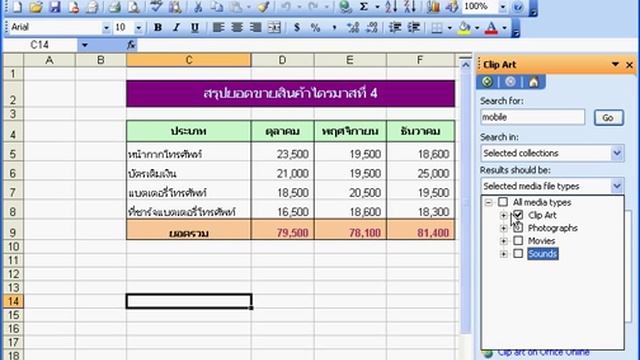Expand the Clip Art tree node
Image resolution: width=640 pixels, height=360 pixels.
(503, 215)
